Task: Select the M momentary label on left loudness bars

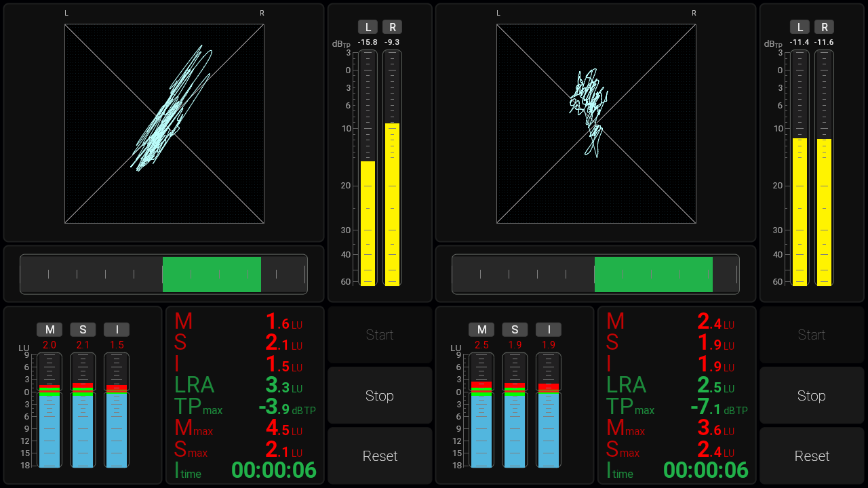Action: (x=50, y=330)
